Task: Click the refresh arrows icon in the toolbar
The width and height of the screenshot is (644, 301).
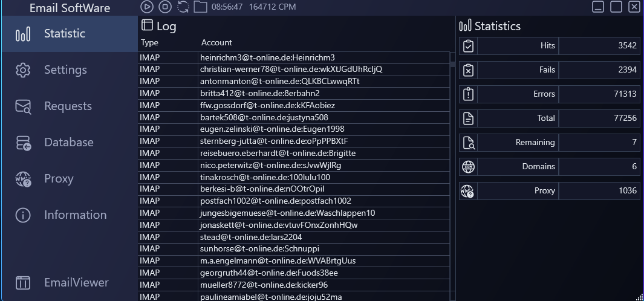Action: (x=183, y=7)
